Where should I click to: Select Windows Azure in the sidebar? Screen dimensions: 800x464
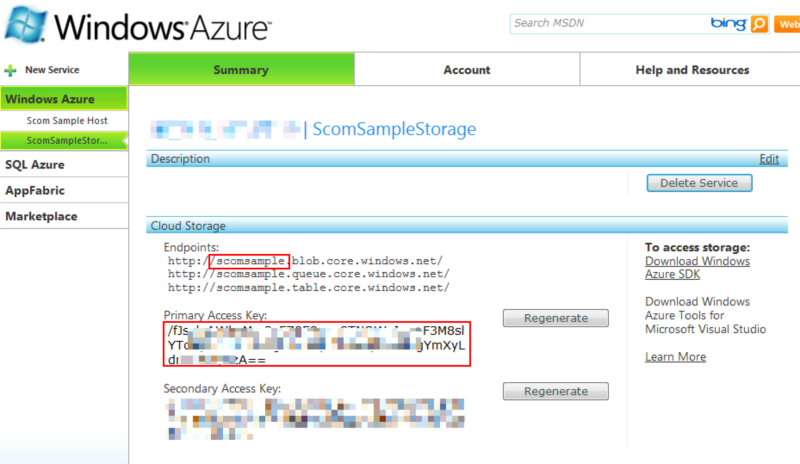[x=64, y=99]
